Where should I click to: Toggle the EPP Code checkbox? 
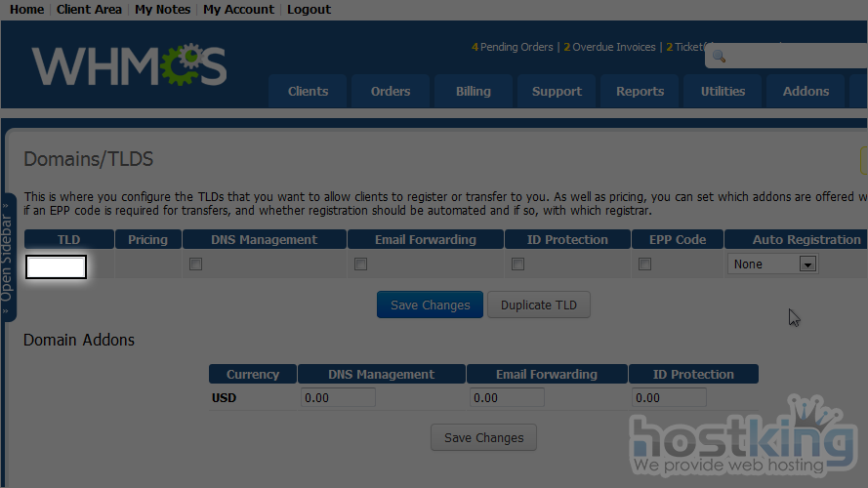(644, 264)
